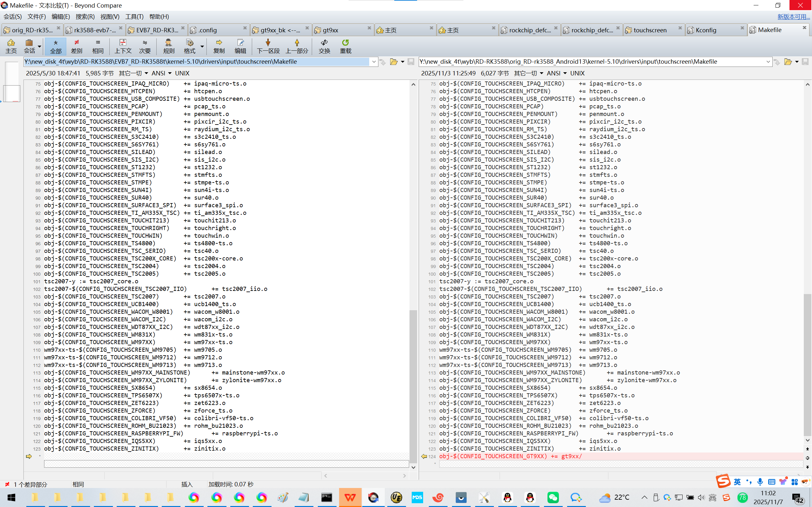This screenshot has height=507, width=812.
Task: Click the Home (主页) toolbar icon
Action: tap(11, 46)
